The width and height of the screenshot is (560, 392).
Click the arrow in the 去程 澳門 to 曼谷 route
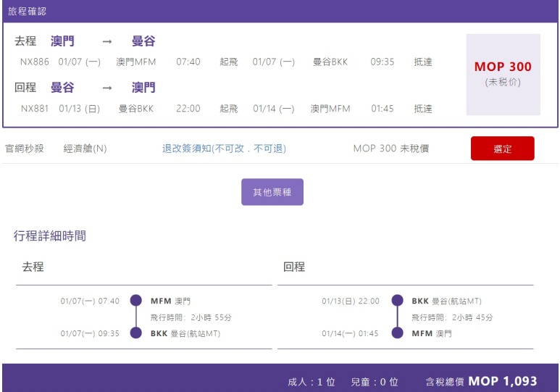click(107, 42)
